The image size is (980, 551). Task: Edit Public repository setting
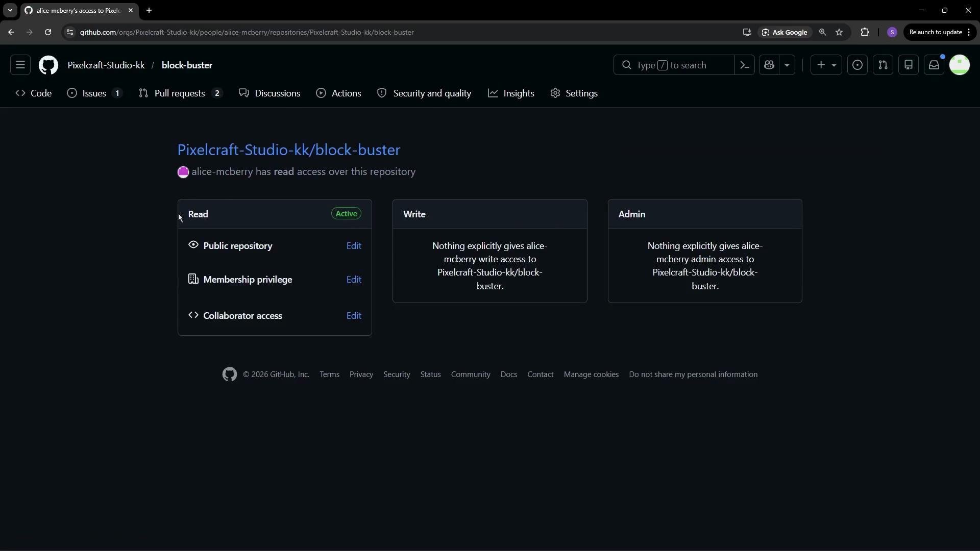(x=354, y=246)
